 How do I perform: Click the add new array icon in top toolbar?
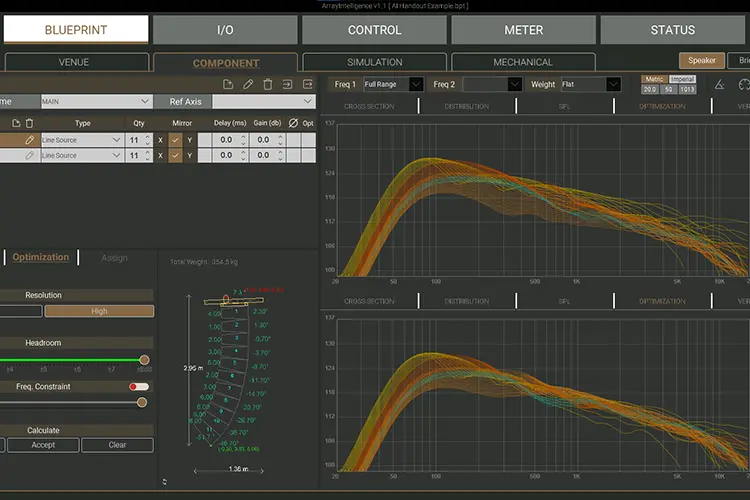pyautogui.click(x=228, y=84)
